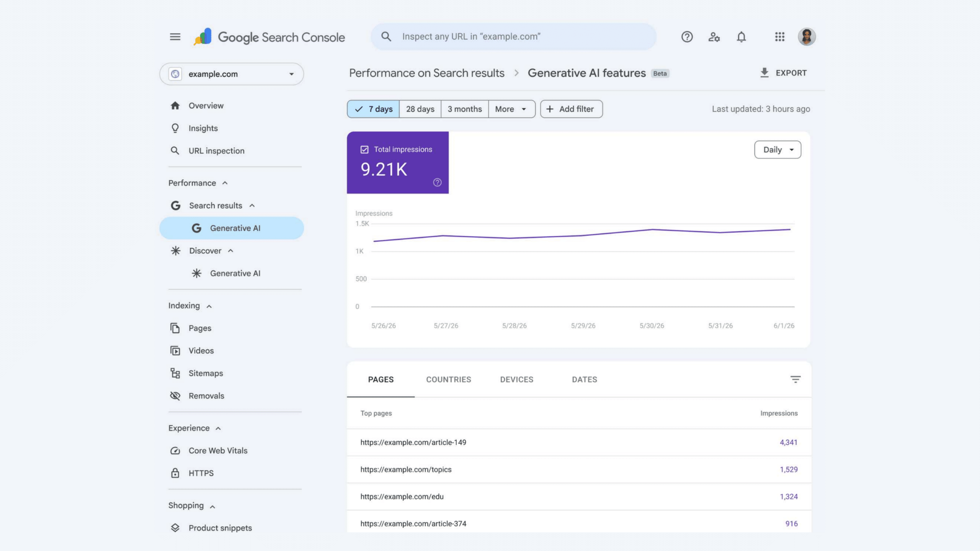Click the 5/29/26 date label on chart
This screenshot has height=551, width=980.
pos(583,326)
